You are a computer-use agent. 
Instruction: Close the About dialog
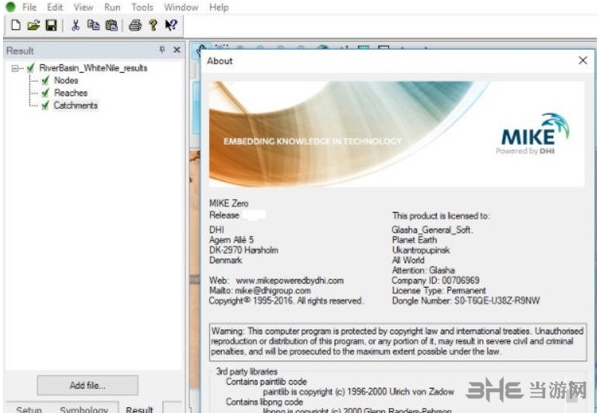coord(583,60)
